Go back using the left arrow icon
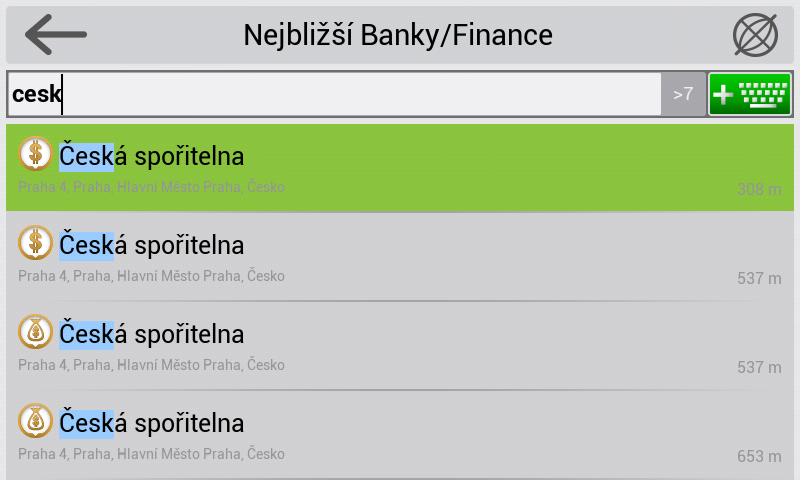 (56, 35)
